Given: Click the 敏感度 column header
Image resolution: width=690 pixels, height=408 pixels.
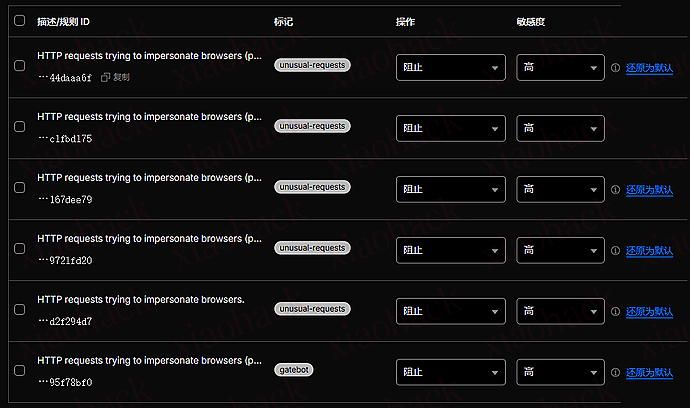Looking at the screenshot, I should [x=530, y=20].
